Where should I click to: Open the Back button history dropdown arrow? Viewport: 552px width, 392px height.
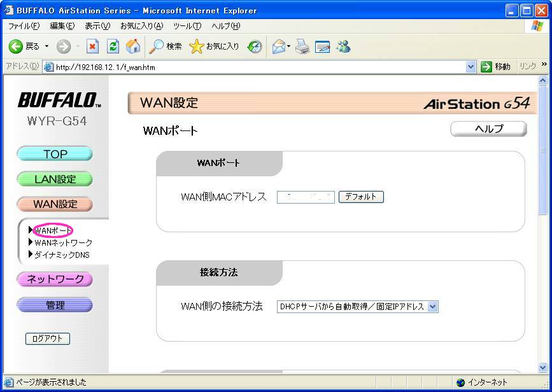tap(46, 46)
